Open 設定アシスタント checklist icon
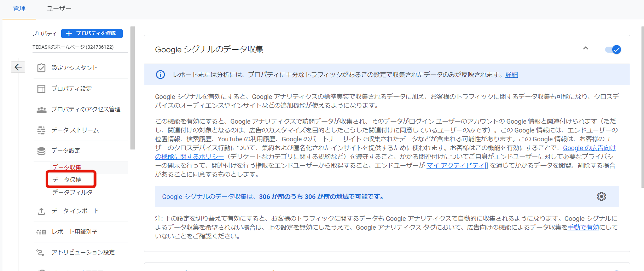 [41, 68]
